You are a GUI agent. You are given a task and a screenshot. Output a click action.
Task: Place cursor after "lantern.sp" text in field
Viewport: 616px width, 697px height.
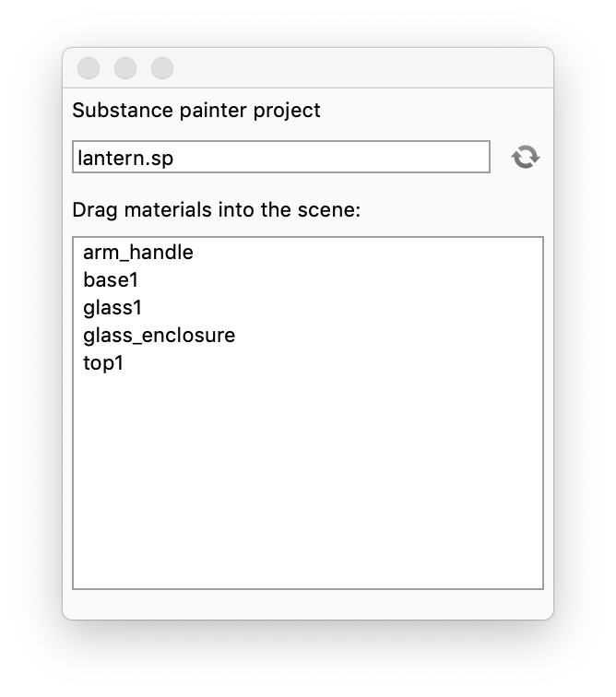[x=277, y=157]
